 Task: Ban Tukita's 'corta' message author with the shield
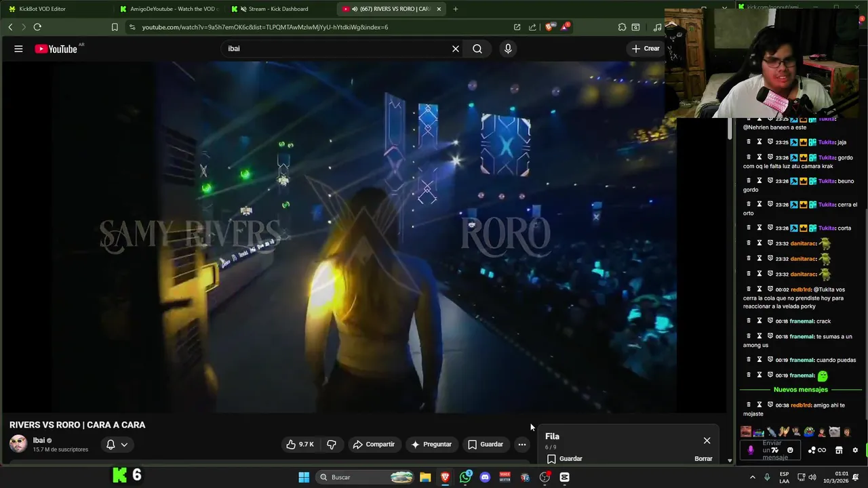click(770, 228)
